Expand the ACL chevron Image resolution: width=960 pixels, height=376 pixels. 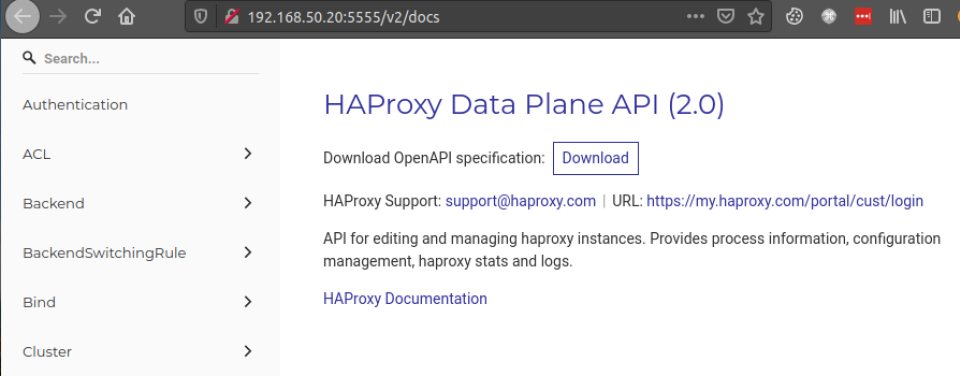click(248, 154)
